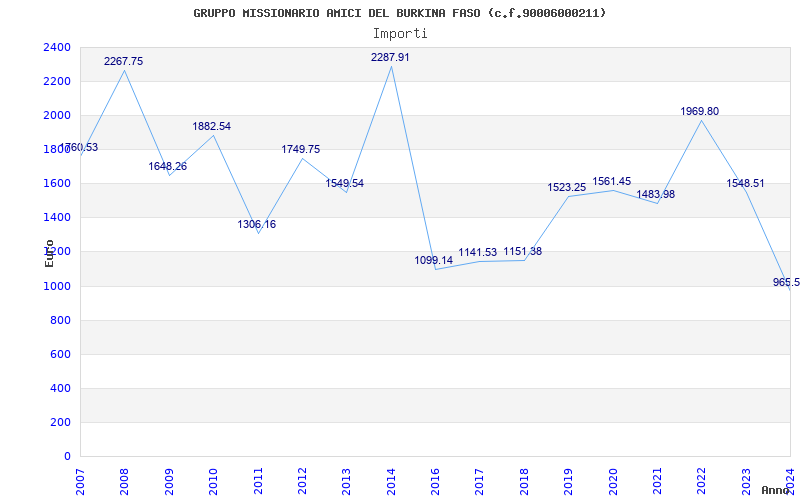800x500 pixels.
Task: Click the 2400 y-axis tick label
Action: [57, 48]
